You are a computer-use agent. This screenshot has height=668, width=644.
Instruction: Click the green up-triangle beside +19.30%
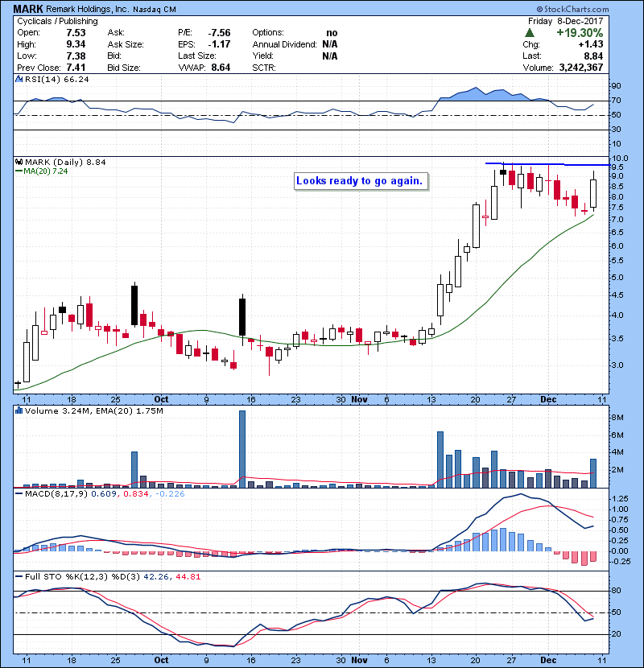point(530,33)
